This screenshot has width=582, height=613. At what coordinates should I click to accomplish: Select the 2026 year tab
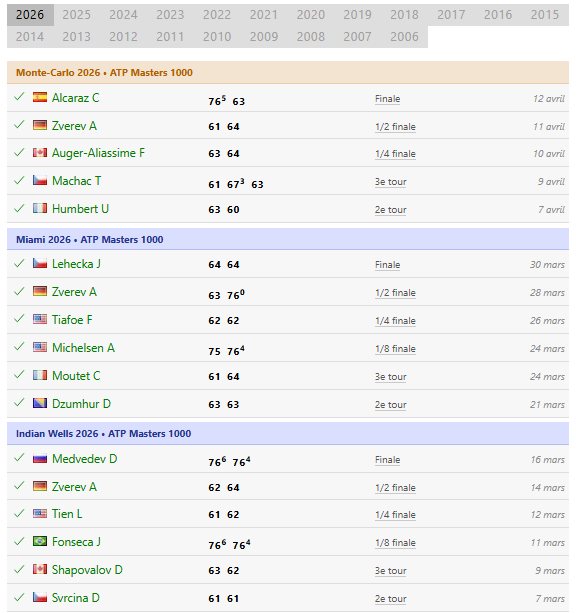pyautogui.click(x=30, y=15)
